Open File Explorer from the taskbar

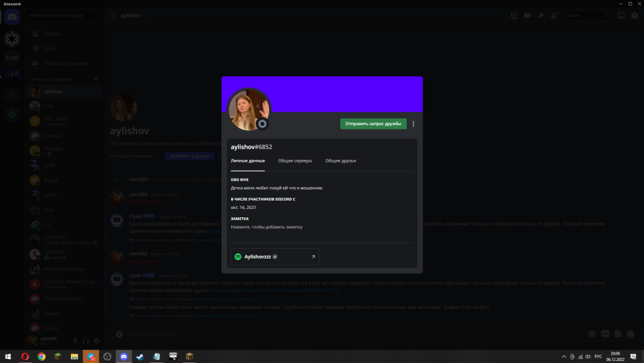pos(74,357)
